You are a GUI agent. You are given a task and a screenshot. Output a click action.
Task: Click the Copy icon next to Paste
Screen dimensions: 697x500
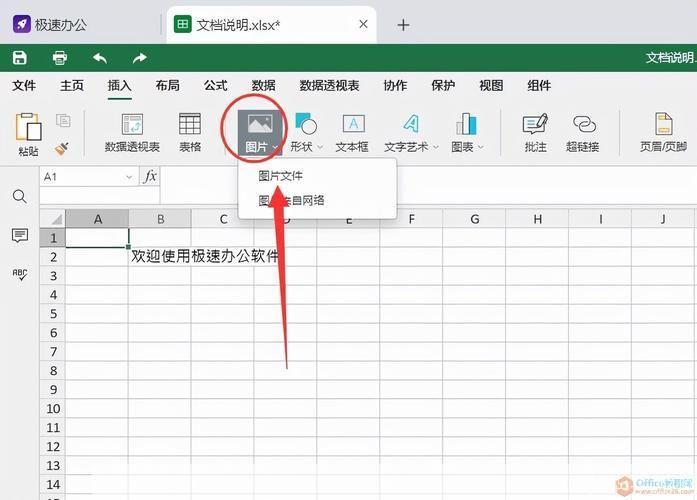point(63,120)
